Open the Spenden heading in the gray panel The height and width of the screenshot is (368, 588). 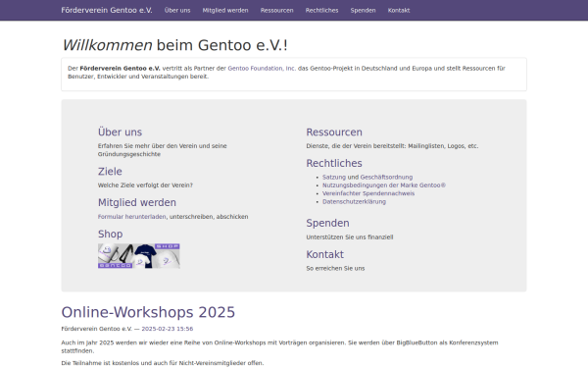(327, 223)
